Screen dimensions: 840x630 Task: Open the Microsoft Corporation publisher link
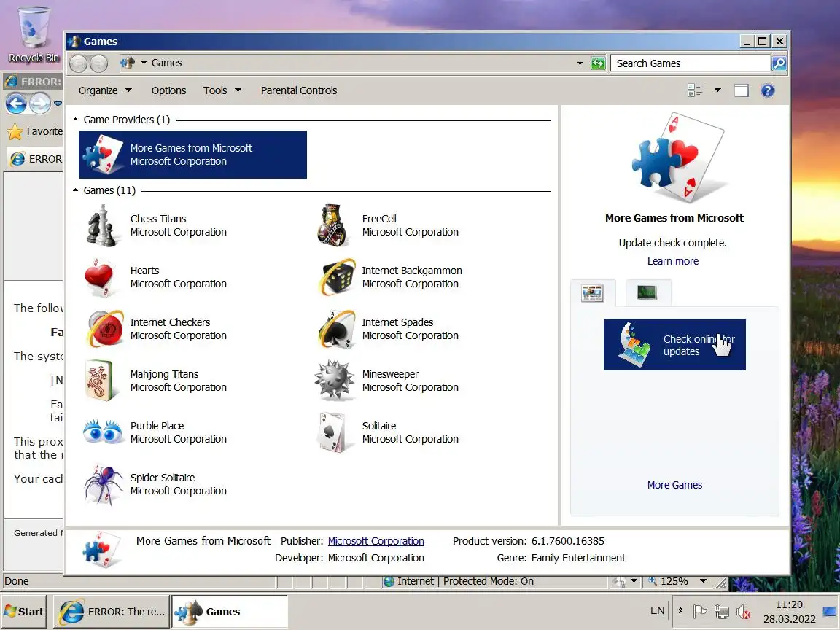[x=376, y=541]
